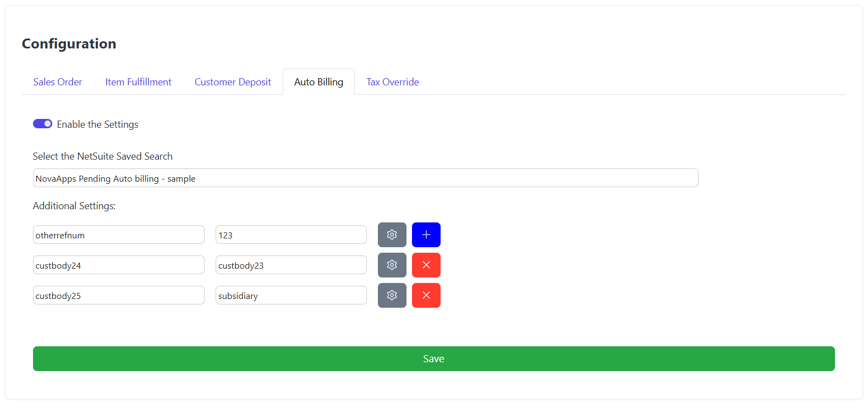868x403 pixels.
Task: Remove the custbody24 row with red X
Action: coord(426,265)
